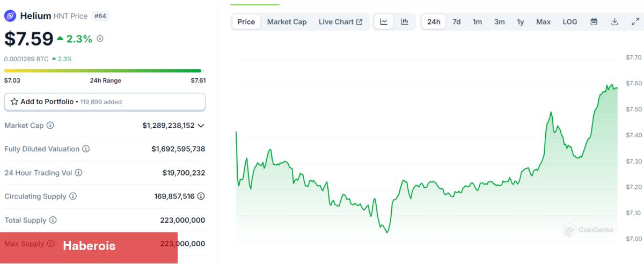The image size is (644, 264).
Task: Select the Market Cap chart tab
Action: 287,22
